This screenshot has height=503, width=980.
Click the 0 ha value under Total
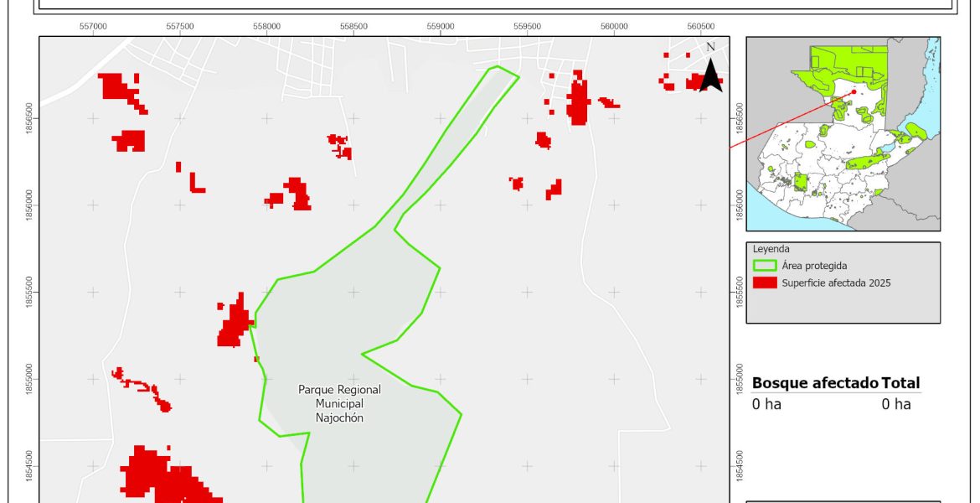pos(895,404)
